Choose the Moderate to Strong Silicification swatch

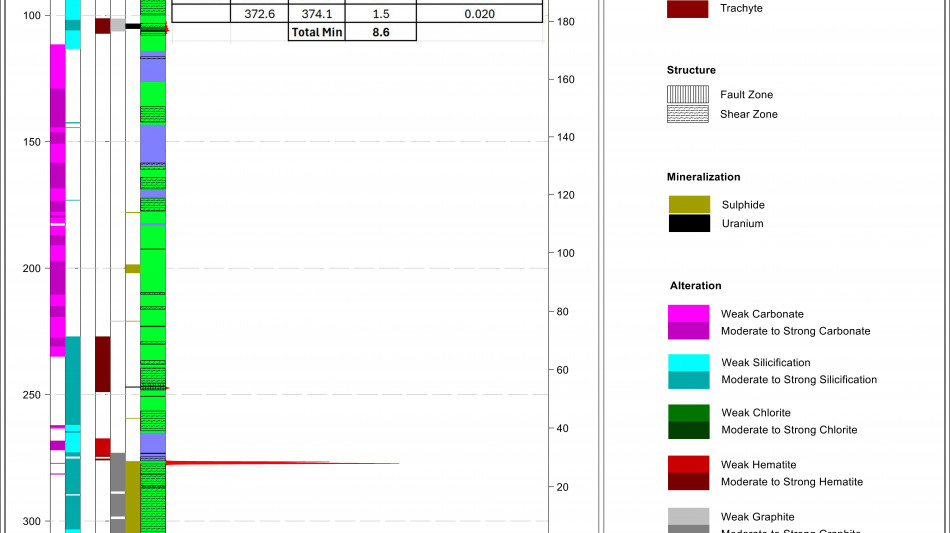coord(688,380)
